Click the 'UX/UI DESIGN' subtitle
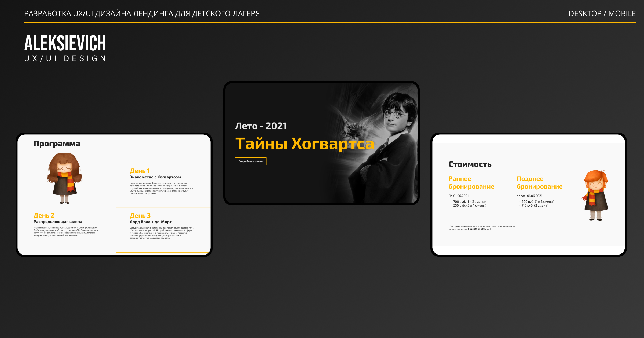This screenshot has width=644, height=338. [65, 58]
